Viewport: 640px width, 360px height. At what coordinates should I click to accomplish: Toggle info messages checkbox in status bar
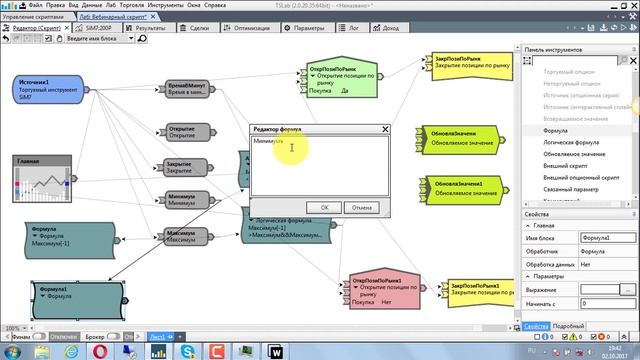tap(537, 337)
